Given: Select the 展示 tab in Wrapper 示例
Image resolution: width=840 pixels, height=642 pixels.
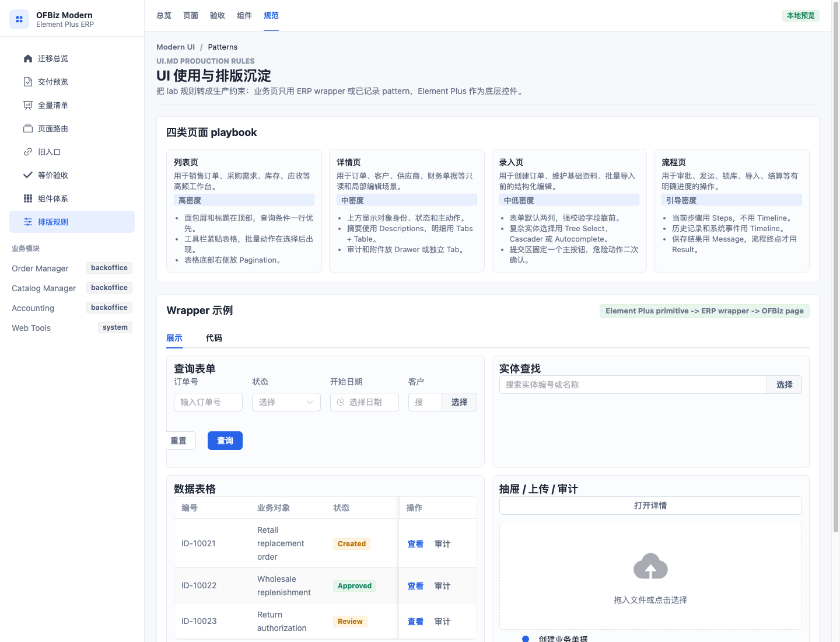Looking at the screenshot, I should (174, 338).
